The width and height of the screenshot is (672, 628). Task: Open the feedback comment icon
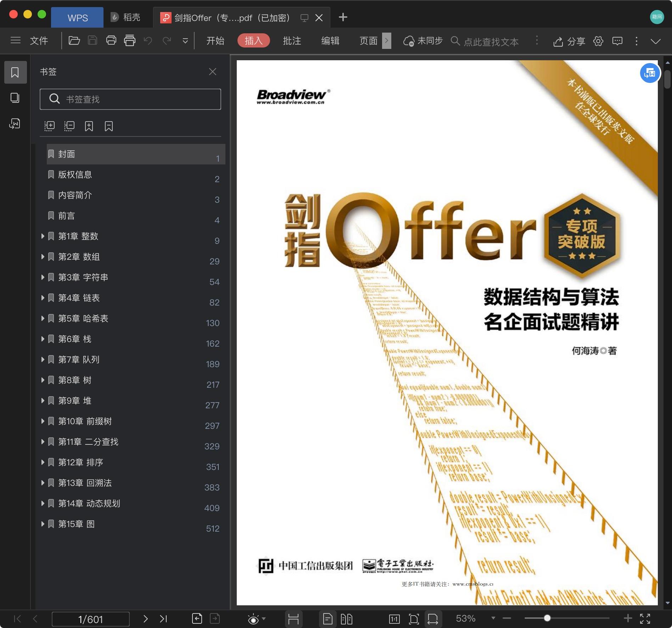(617, 41)
